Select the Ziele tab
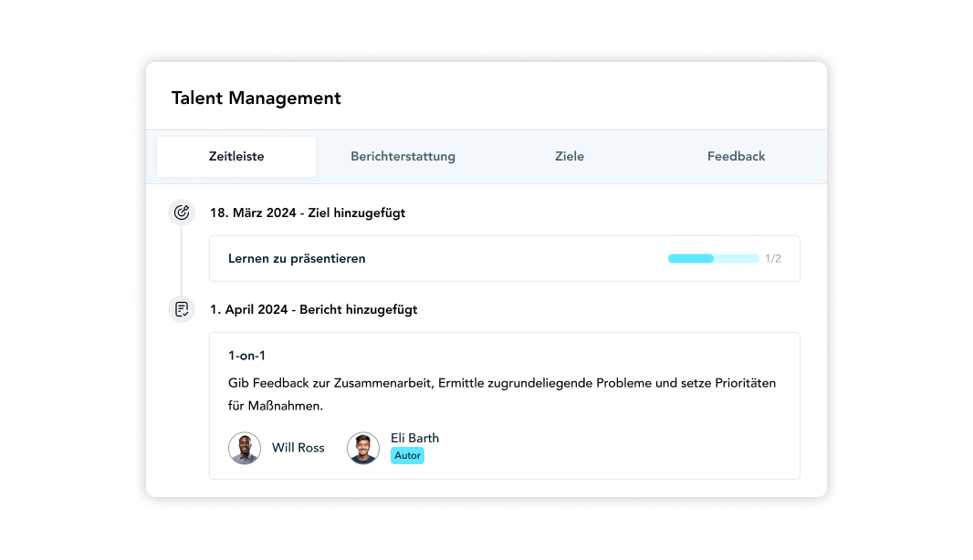This screenshot has width=973, height=560. (x=570, y=157)
